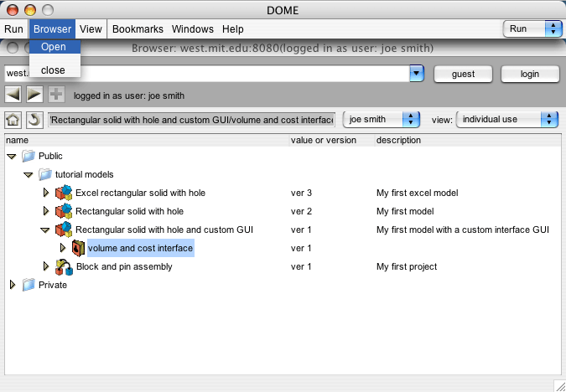
Task: Click 'logged in as user: joe smith' status text
Action: tap(129, 96)
